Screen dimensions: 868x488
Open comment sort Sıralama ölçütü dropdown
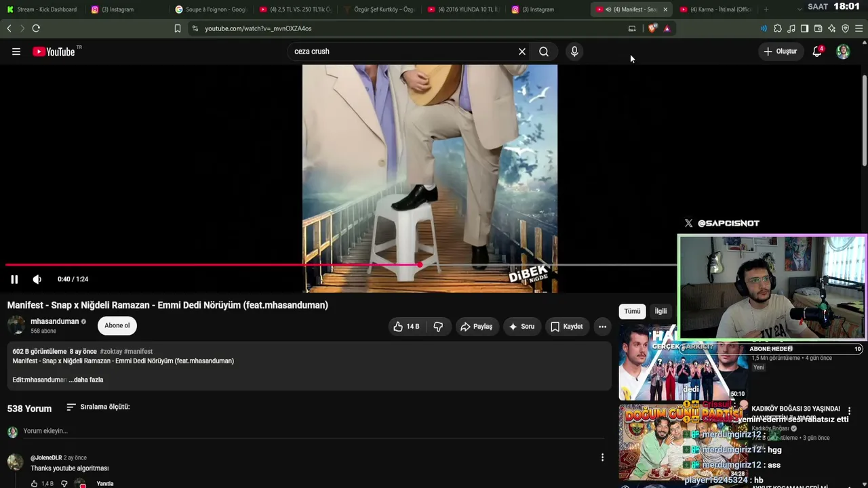(x=98, y=407)
